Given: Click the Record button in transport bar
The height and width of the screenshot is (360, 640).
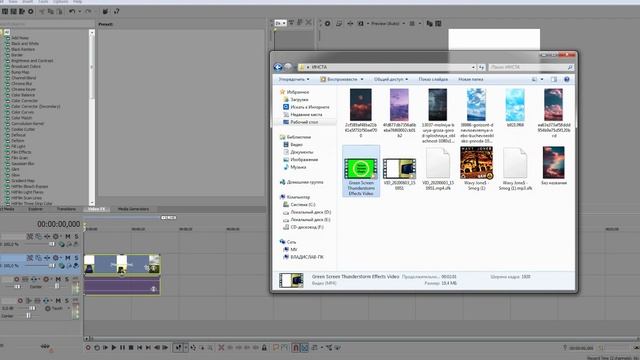Looking at the screenshot, I should tap(88, 348).
